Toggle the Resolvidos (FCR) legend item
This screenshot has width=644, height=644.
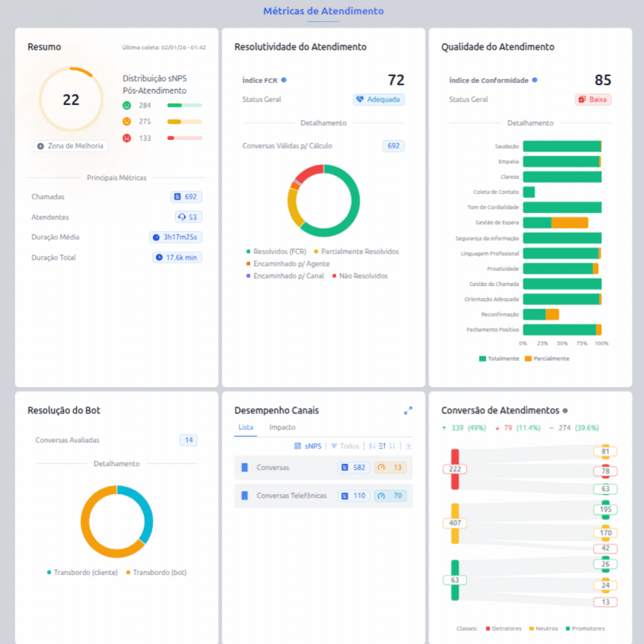pyautogui.click(x=279, y=251)
